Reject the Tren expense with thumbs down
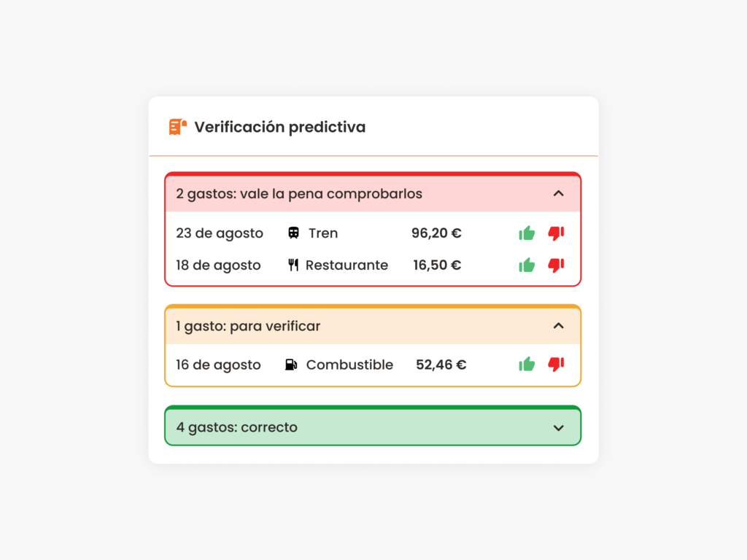Image resolution: width=747 pixels, height=560 pixels. click(x=556, y=233)
